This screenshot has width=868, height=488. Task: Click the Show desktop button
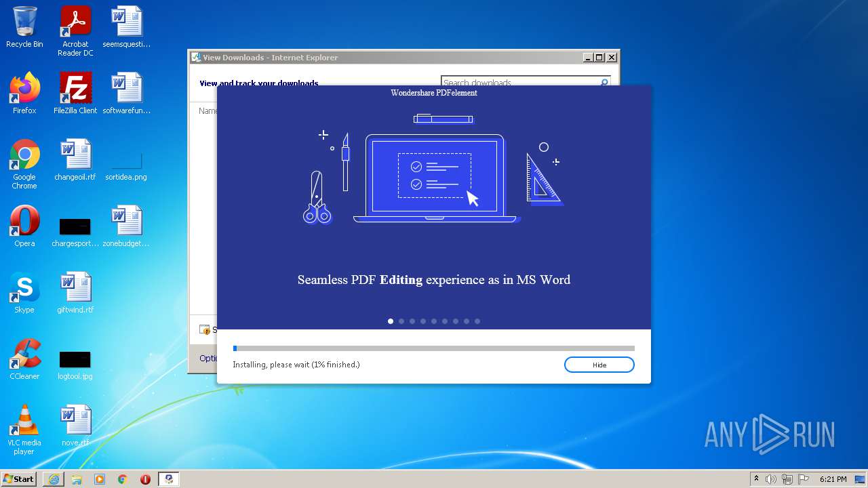coord(861,479)
